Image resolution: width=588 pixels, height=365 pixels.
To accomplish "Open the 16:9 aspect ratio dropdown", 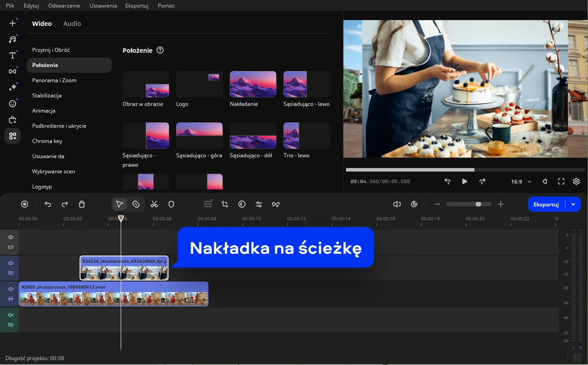I will click(521, 181).
